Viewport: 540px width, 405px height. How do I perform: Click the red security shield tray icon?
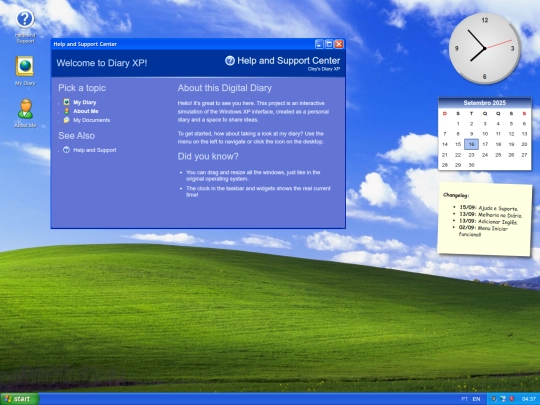coord(512,399)
